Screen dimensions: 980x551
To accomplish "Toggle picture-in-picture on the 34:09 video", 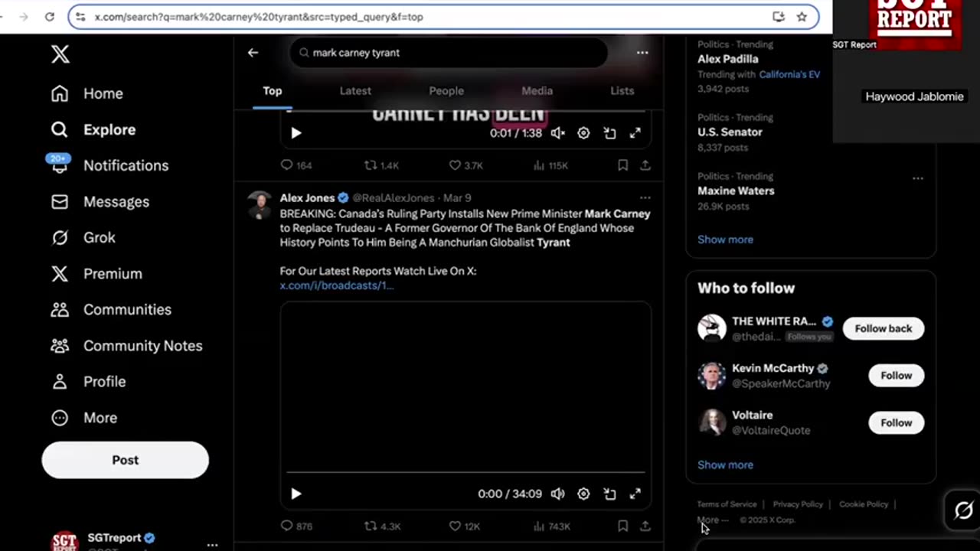I will pyautogui.click(x=609, y=494).
